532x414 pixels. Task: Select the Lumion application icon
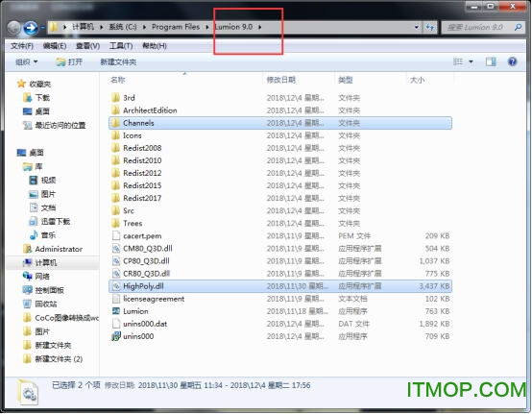[x=116, y=311]
